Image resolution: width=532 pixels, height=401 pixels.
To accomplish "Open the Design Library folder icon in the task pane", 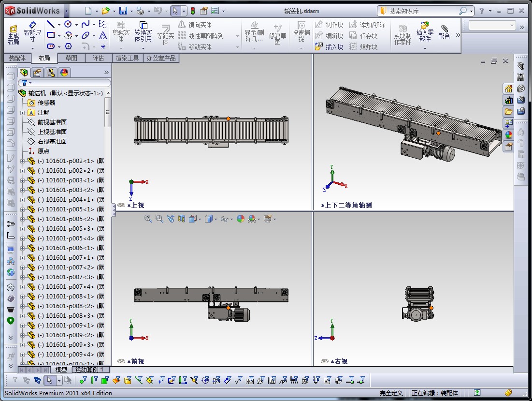I will [x=508, y=112].
